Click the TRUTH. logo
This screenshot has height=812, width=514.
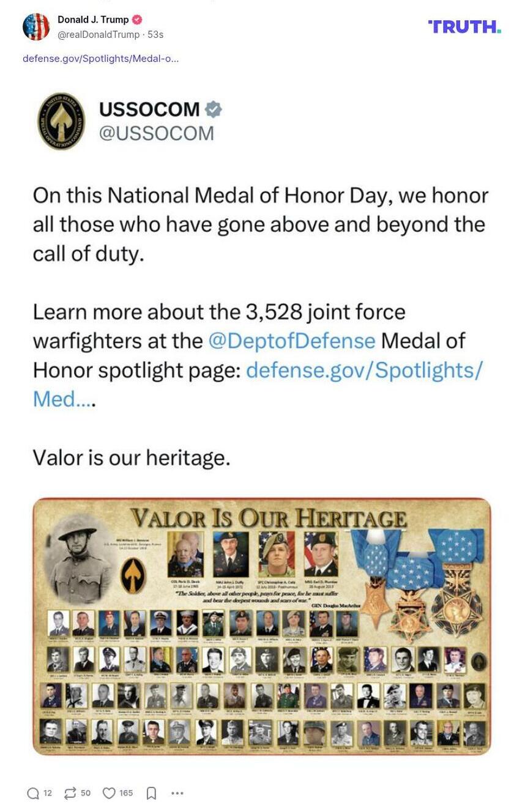click(x=464, y=26)
